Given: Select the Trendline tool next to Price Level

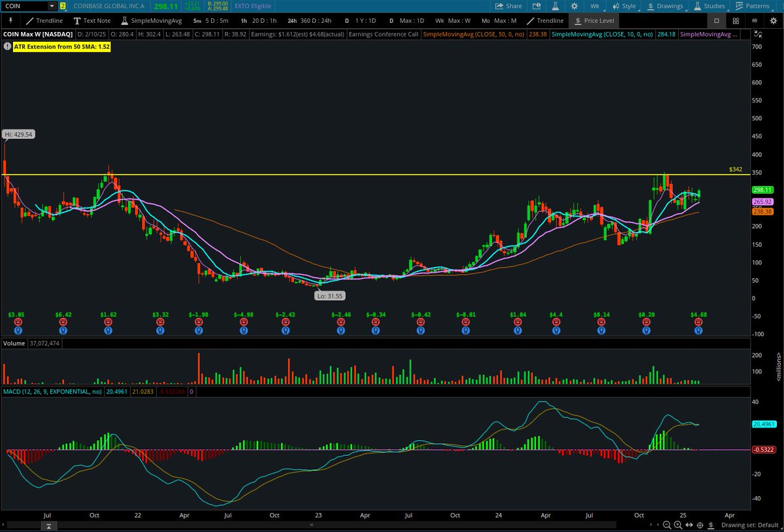Looking at the screenshot, I should click(x=546, y=20).
